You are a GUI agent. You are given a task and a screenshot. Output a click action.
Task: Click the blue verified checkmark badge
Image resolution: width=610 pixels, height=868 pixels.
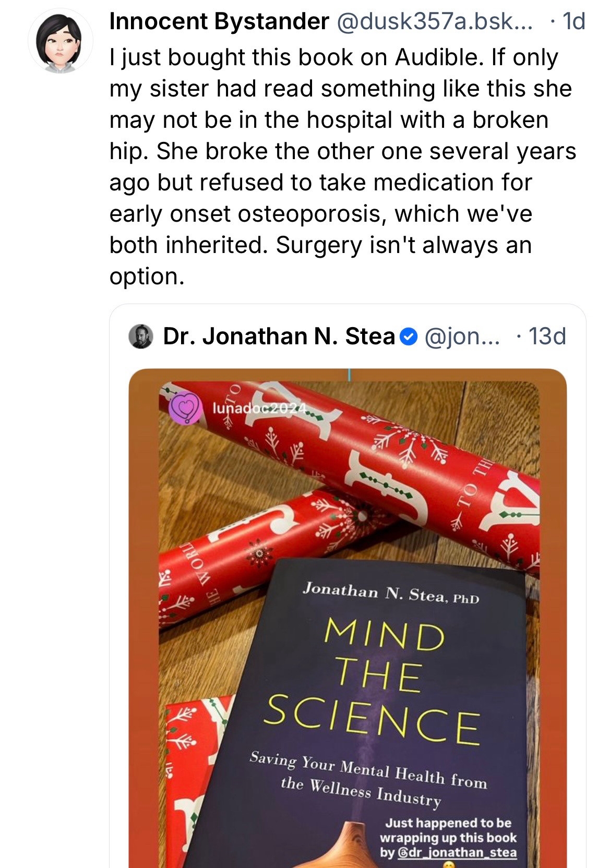pyautogui.click(x=409, y=337)
